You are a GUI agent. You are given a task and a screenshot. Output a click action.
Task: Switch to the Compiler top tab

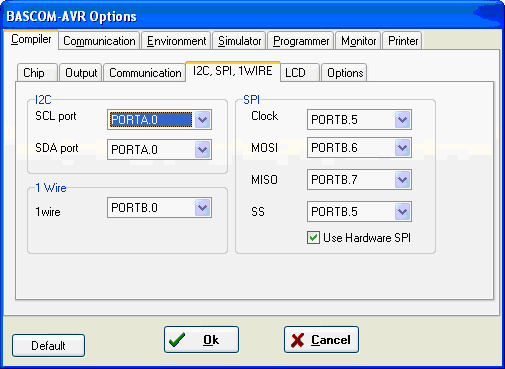pos(31,40)
